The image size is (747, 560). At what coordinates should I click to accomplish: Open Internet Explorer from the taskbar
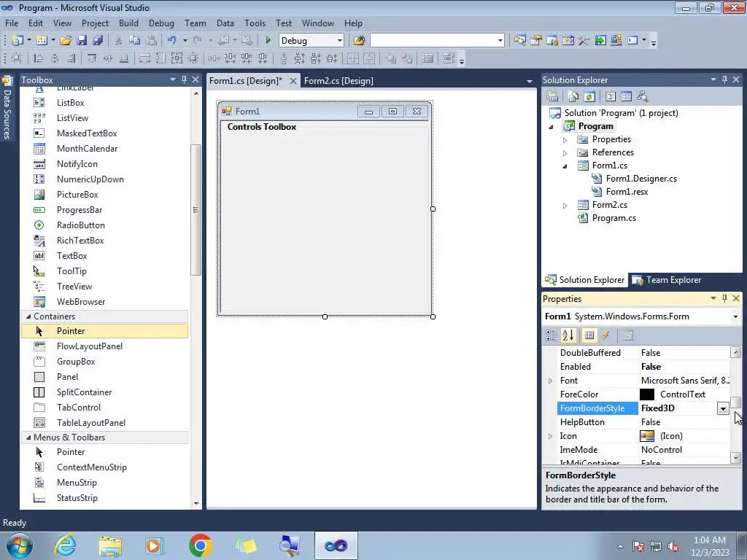point(65,545)
